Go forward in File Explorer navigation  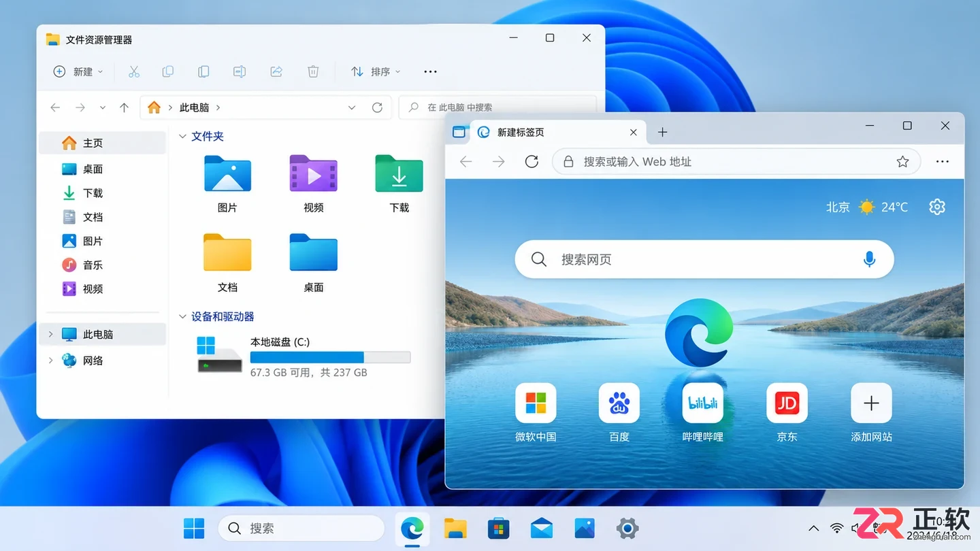click(80, 107)
